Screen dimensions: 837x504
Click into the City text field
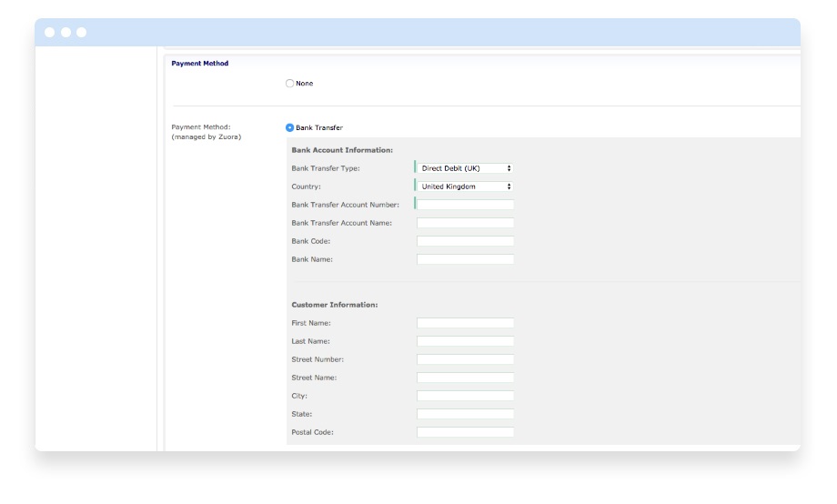click(466, 396)
